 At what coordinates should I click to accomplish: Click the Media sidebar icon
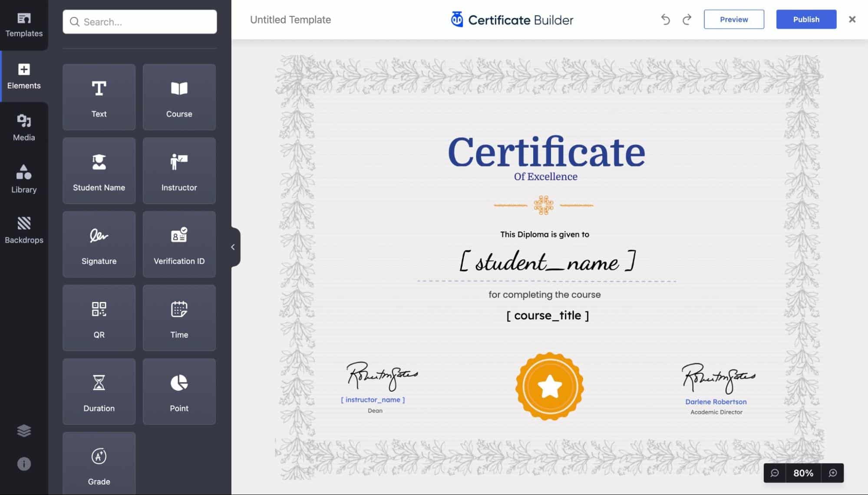point(24,126)
